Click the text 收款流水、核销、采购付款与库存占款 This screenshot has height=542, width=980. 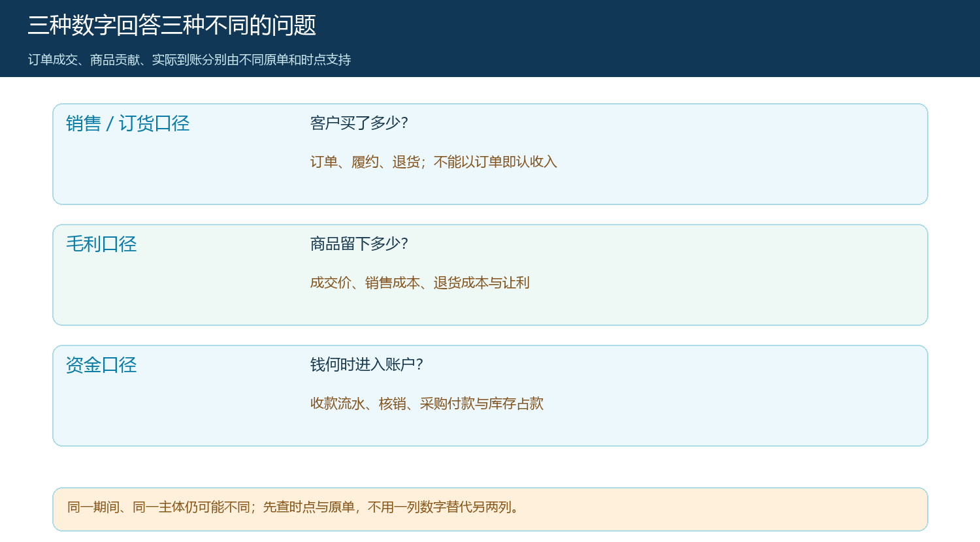coord(427,404)
